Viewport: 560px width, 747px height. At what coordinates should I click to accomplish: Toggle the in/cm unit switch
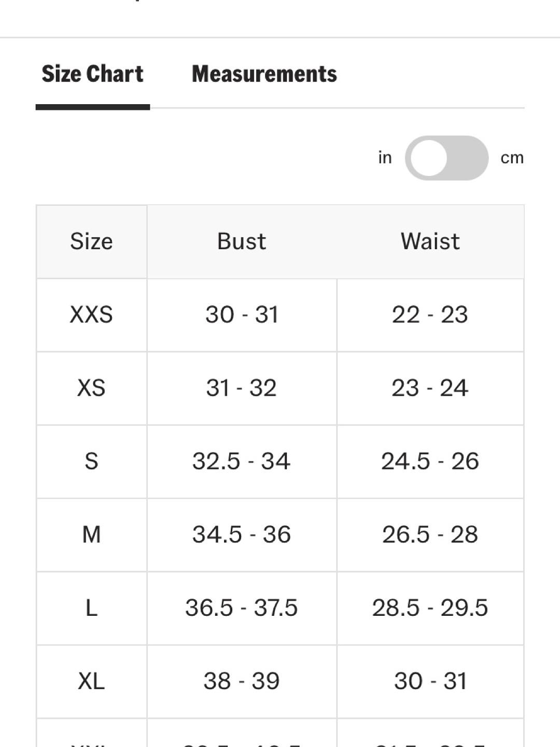pos(446,158)
